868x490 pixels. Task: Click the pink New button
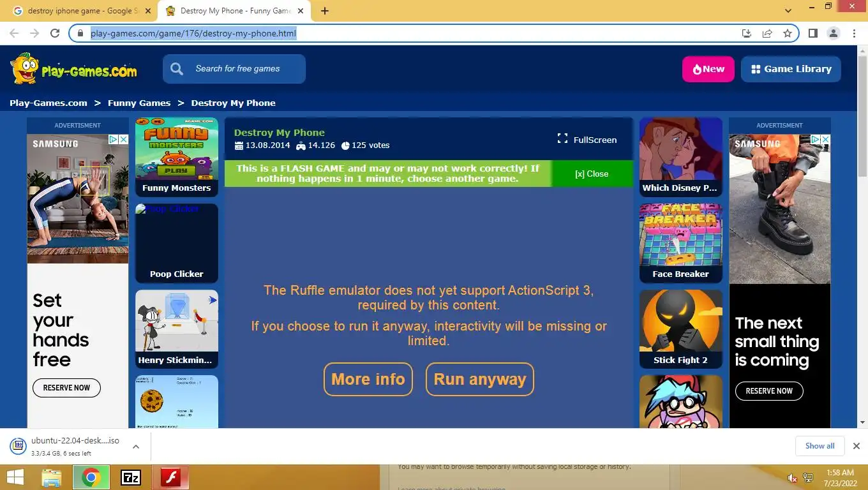pos(708,69)
